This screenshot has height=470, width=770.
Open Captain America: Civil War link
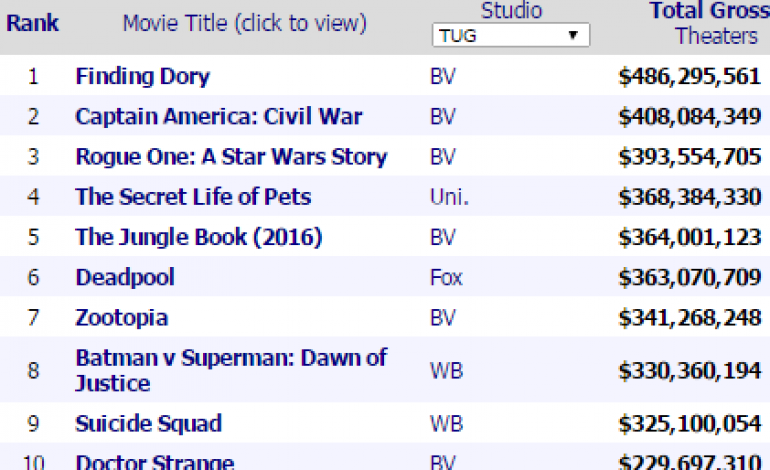218,117
